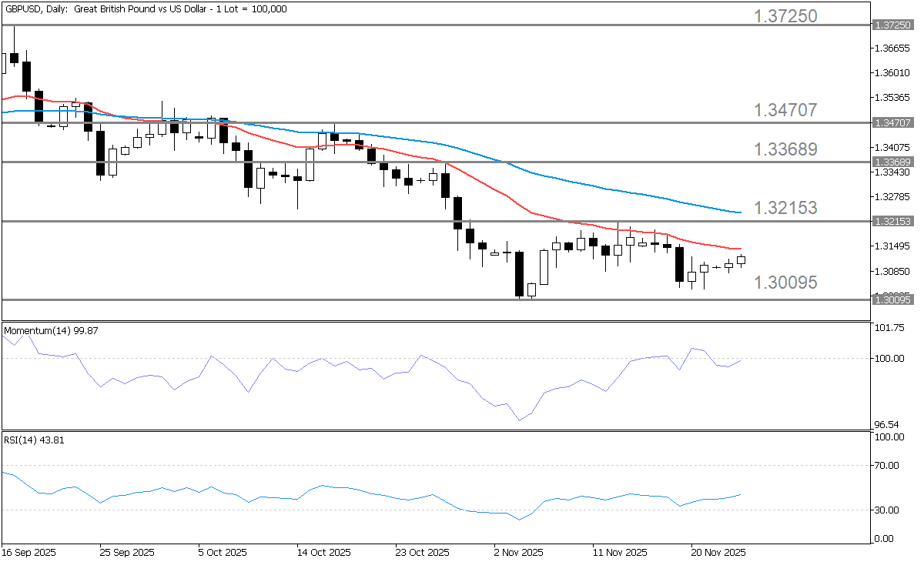Select the blue moving average line
Image resolution: width=924 pixels, height=562 pixels.
tap(585, 185)
